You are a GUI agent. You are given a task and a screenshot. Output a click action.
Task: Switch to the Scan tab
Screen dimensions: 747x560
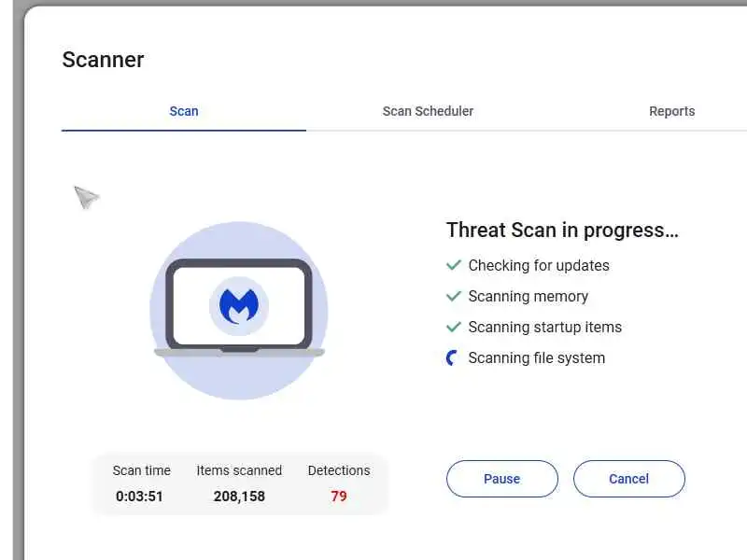[x=184, y=111]
